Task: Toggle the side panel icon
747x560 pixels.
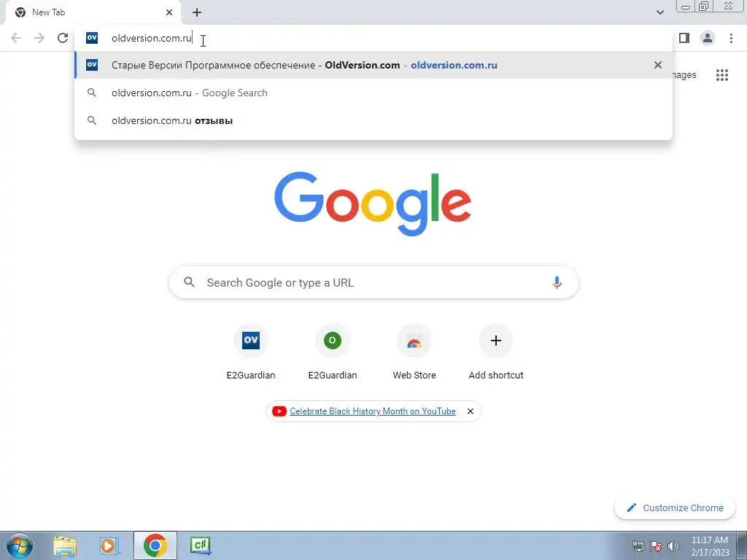Action: (684, 38)
